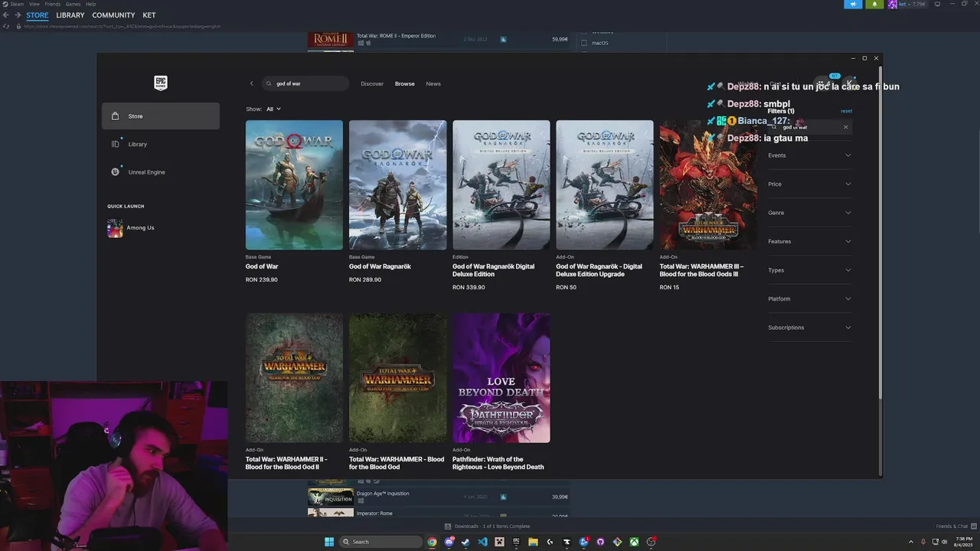
Task: Open the Steam View menu
Action: tap(34, 4)
